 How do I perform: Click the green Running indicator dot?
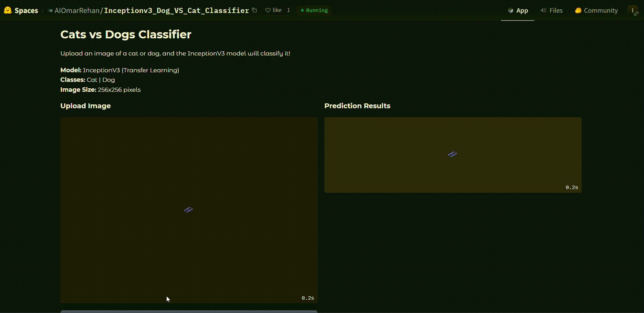[302, 10]
